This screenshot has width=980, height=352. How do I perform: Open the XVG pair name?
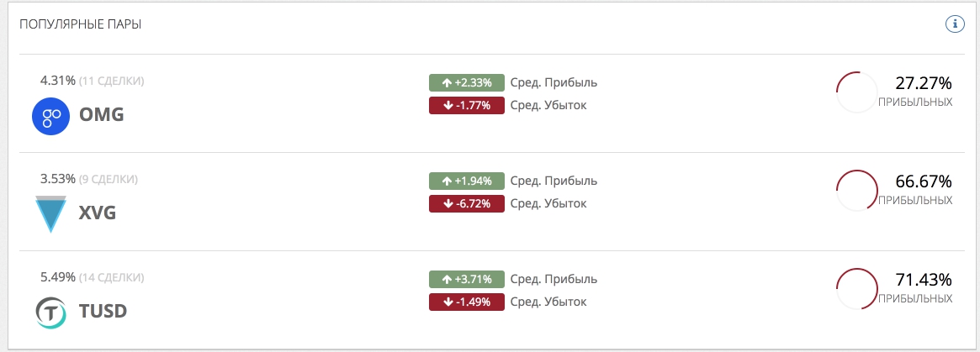click(98, 213)
